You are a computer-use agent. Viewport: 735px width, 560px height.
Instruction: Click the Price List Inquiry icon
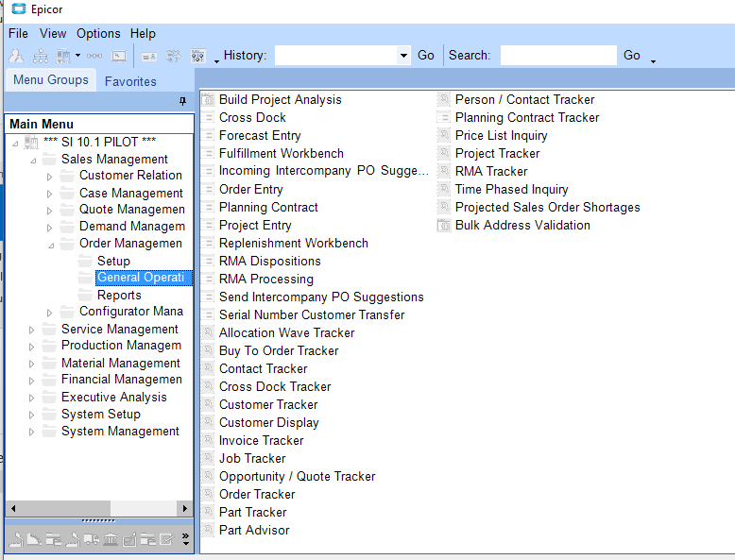coord(444,135)
